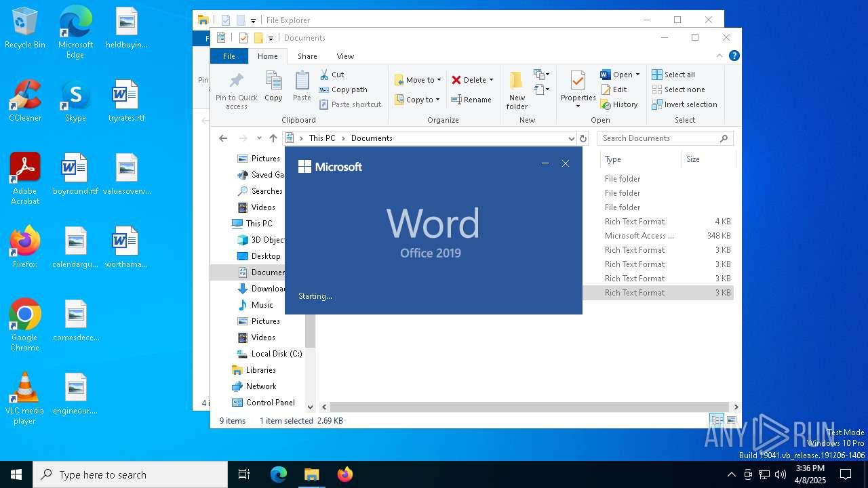This screenshot has height=488, width=868.
Task: Click Copy path in Clipboard group
Action: coord(342,89)
